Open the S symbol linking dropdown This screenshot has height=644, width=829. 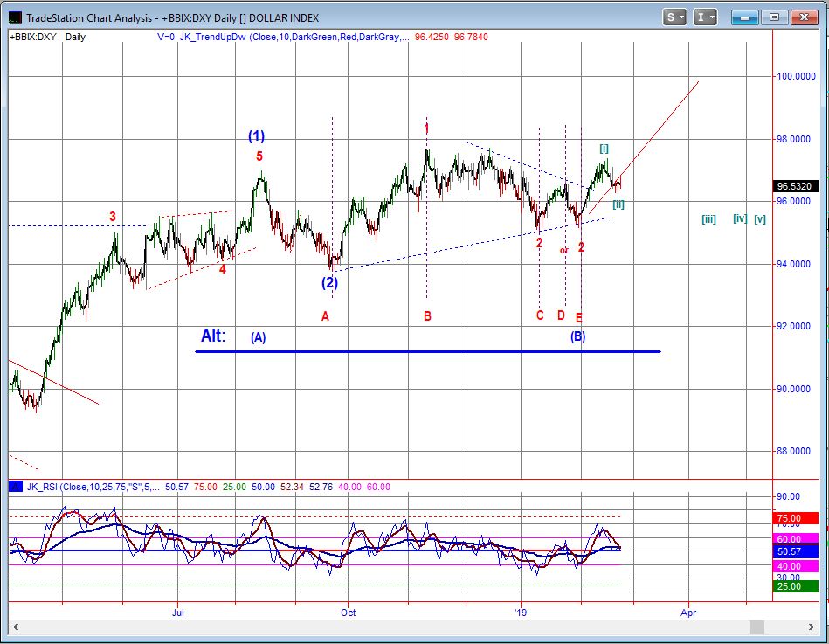(675, 17)
